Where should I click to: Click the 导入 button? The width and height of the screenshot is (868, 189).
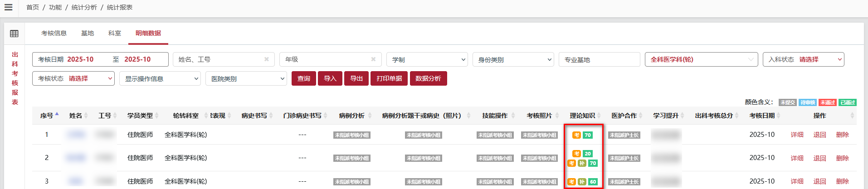click(x=330, y=78)
